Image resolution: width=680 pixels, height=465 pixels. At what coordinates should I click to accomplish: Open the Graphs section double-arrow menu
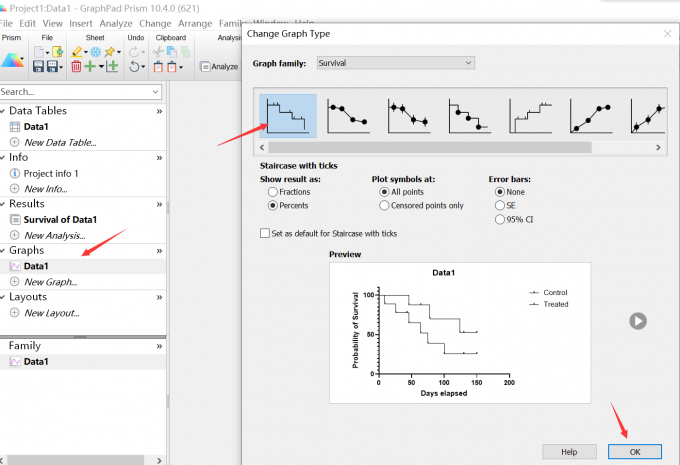(x=159, y=251)
